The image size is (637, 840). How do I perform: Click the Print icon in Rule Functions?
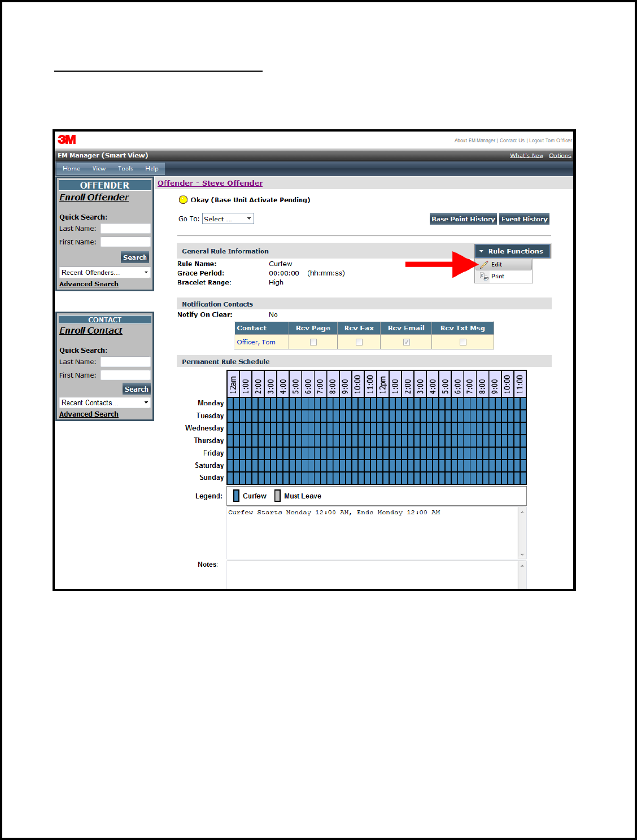[484, 276]
